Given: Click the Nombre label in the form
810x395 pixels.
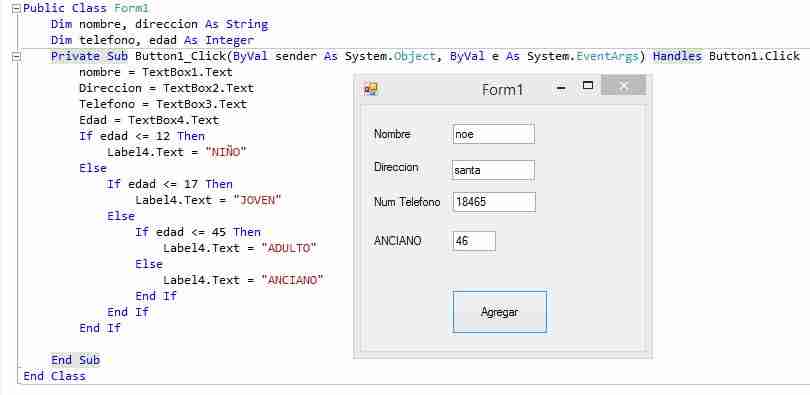Looking at the screenshot, I should tap(392, 134).
